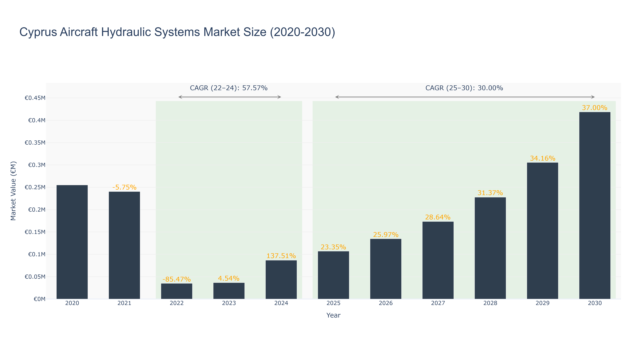Viewport: 644px width, 345px height.
Task: Select the 2028 market value bar
Action: pyautogui.click(x=490, y=248)
